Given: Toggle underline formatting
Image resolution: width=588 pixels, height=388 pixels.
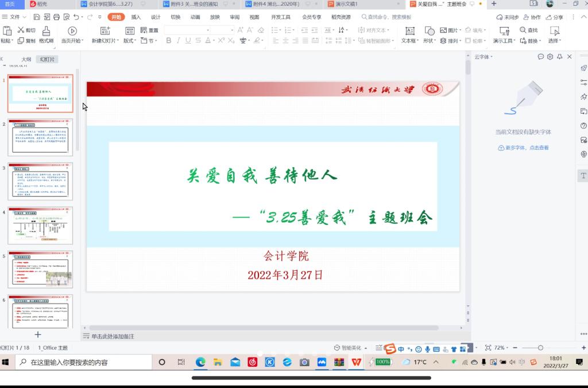Looking at the screenshot, I should click(x=188, y=41).
